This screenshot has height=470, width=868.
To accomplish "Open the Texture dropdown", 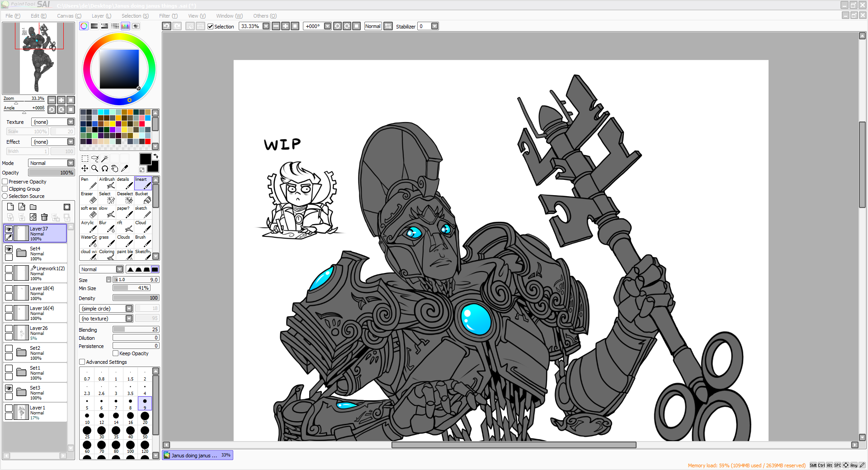I will [53, 122].
